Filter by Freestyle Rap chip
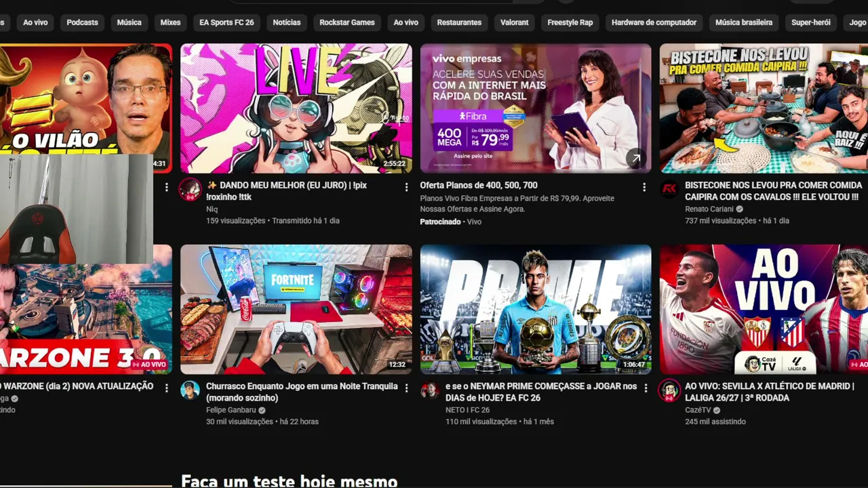 570,22
